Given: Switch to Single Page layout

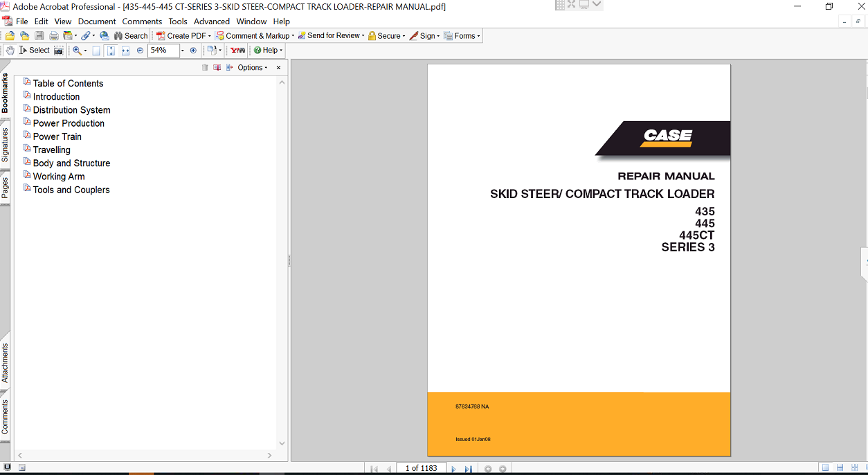Looking at the screenshot, I should 825,468.
